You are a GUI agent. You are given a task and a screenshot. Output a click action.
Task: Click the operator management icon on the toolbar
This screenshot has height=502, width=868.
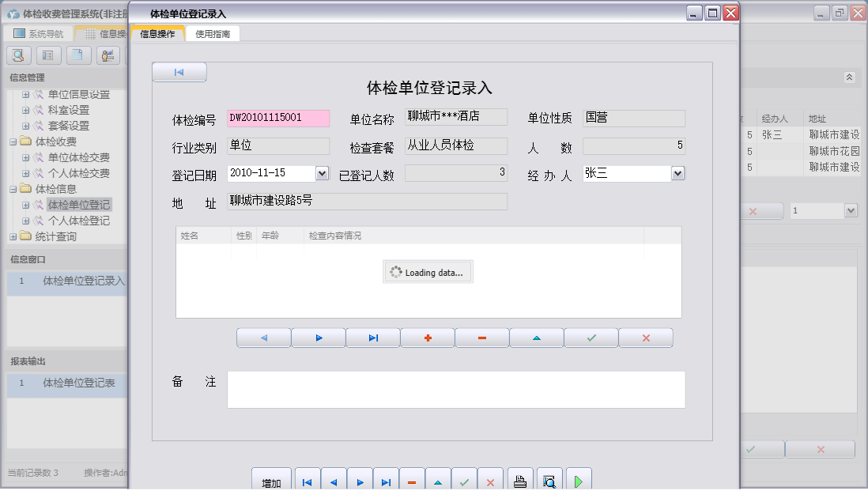pyautogui.click(x=108, y=55)
